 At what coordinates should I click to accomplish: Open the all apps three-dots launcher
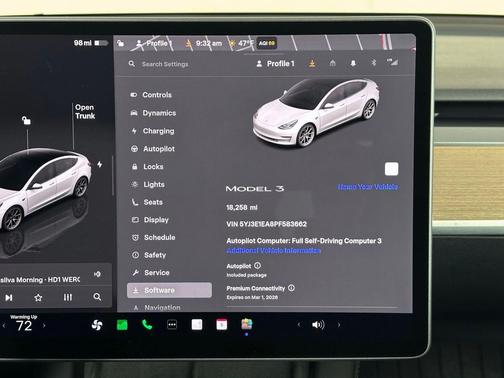point(172,324)
